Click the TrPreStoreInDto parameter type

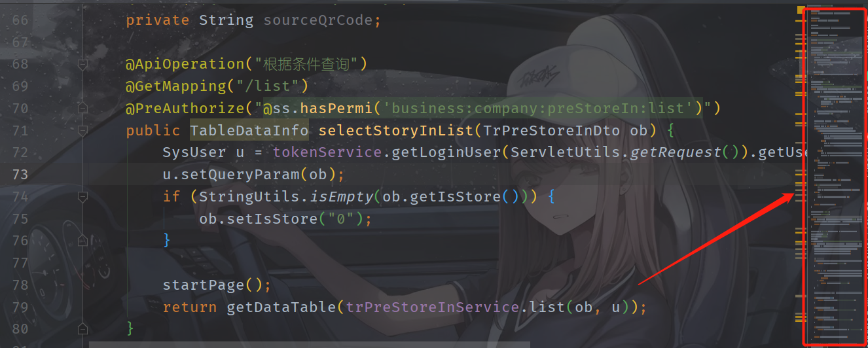click(551, 131)
